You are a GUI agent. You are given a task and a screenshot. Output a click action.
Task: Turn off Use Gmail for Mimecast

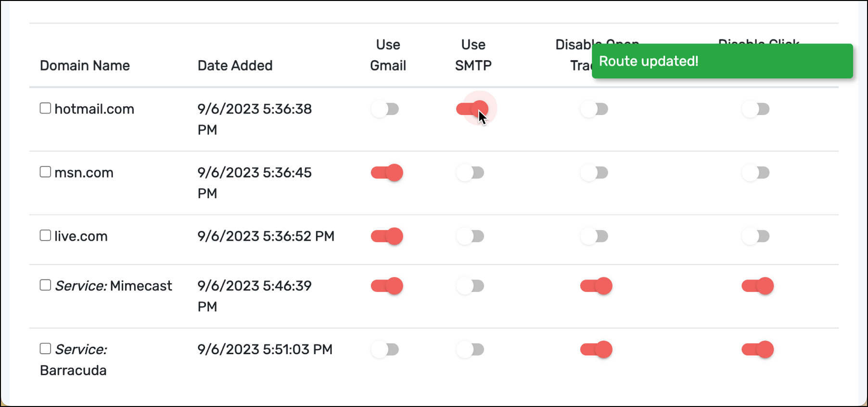point(387,286)
